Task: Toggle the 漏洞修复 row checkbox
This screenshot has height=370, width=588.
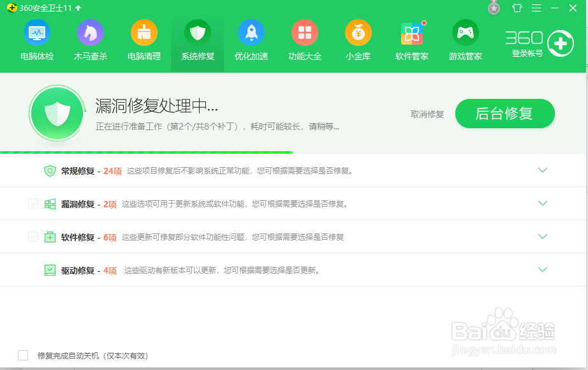Action: coord(33,204)
